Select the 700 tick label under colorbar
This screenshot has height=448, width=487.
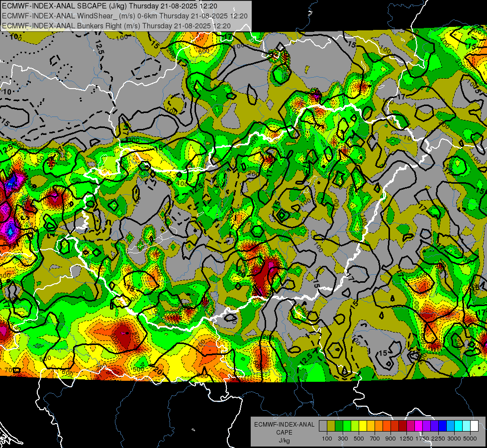[x=375, y=439]
